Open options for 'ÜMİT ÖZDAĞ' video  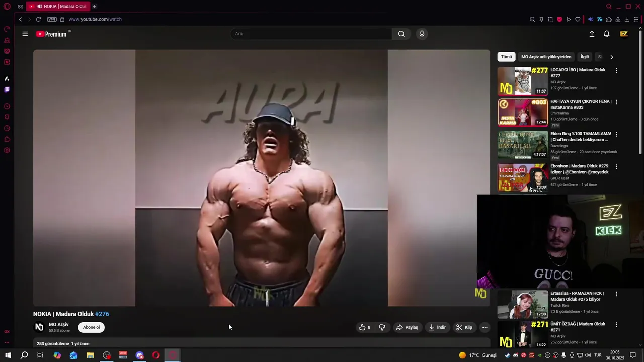(x=616, y=325)
